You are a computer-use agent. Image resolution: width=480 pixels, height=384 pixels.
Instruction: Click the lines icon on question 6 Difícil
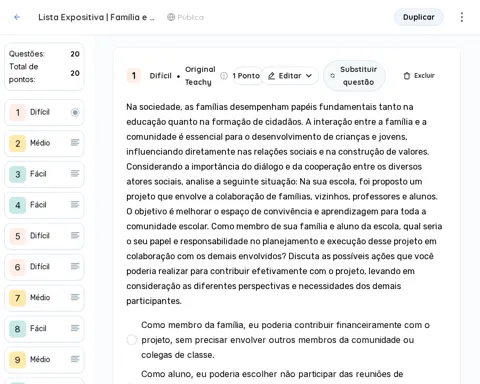[75, 266]
